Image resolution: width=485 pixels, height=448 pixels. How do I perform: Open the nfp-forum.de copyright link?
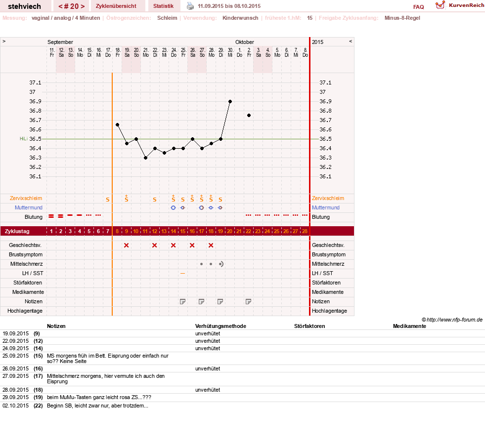(452, 320)
